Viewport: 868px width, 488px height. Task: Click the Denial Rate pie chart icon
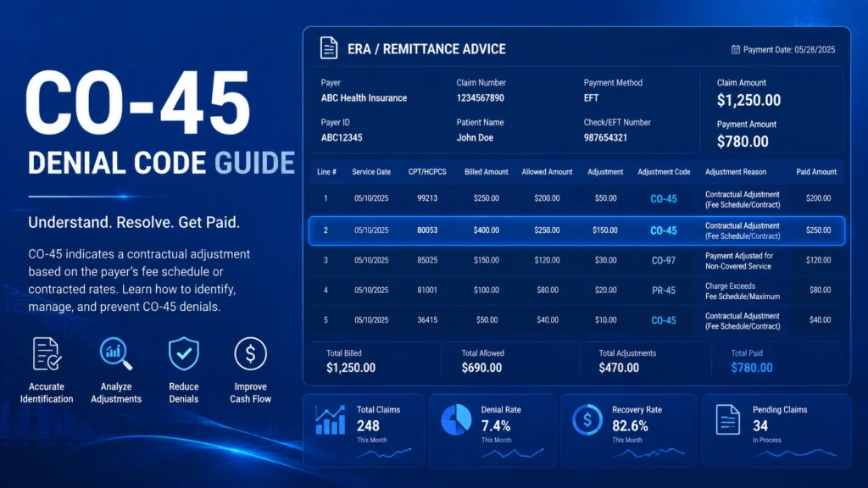click(x=456, y=419)
